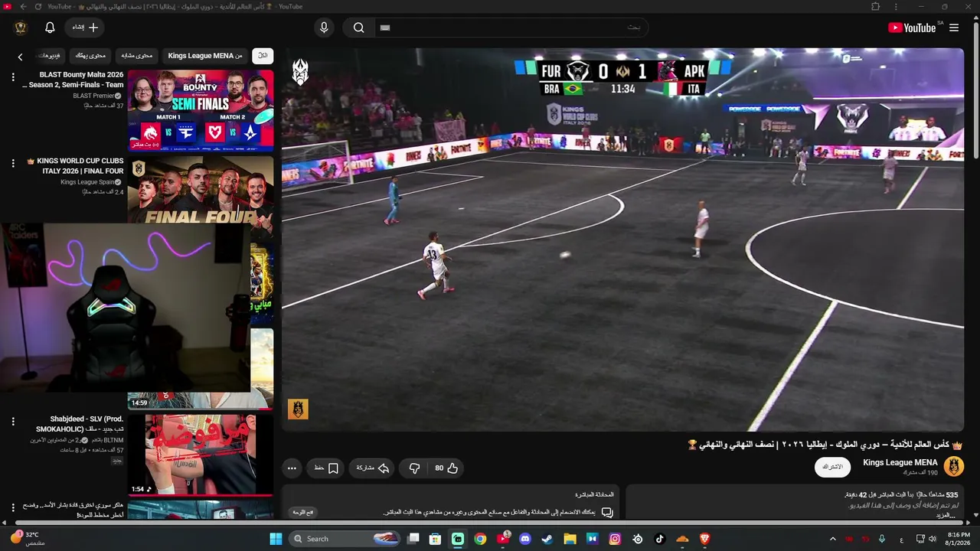Open the 'BLAST Bounty Malta 2026' video title
Image resolution: width=980 pixels, height=551 pixels.
click(x=73, y=80)
